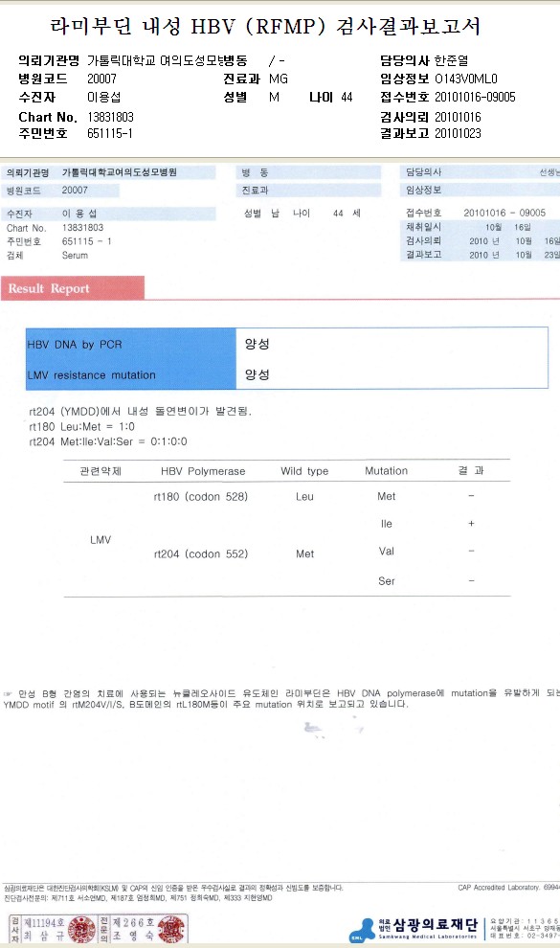Screen dimensions: 560x948
Task: Select the LMV resistance mutation row
Action: point(287,374)
